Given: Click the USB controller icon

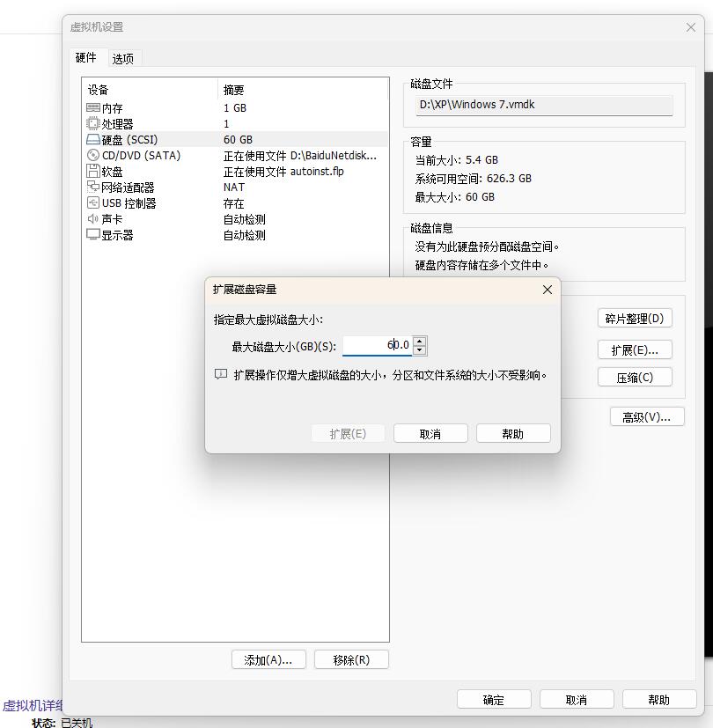Looking at the screenshot, I should pos(92,202).
